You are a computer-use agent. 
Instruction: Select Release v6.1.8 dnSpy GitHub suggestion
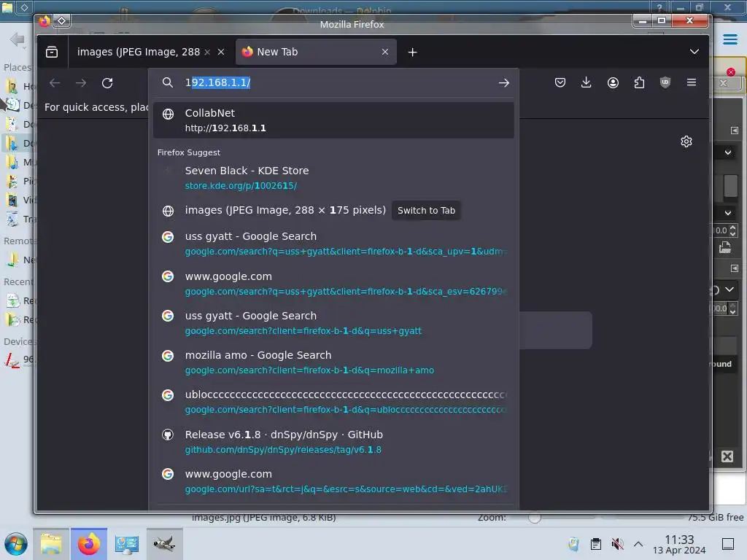pyautogui.click(x=333, y=441)
